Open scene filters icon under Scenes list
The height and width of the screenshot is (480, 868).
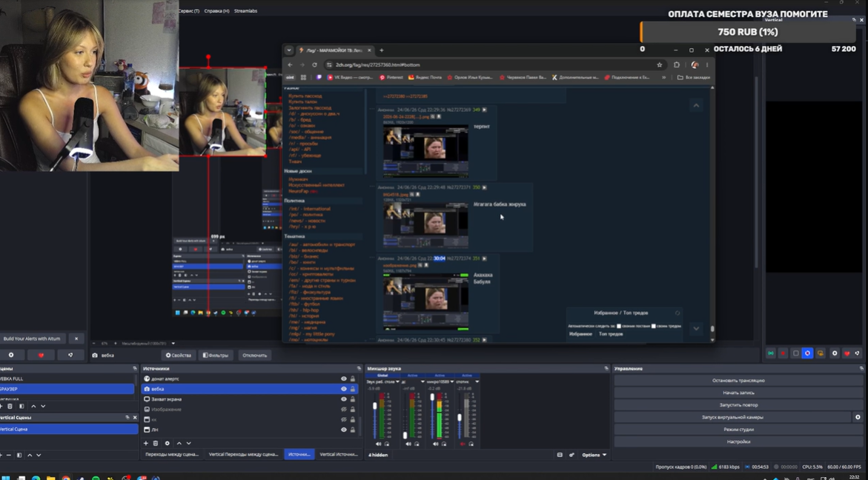tap(21, 406)
